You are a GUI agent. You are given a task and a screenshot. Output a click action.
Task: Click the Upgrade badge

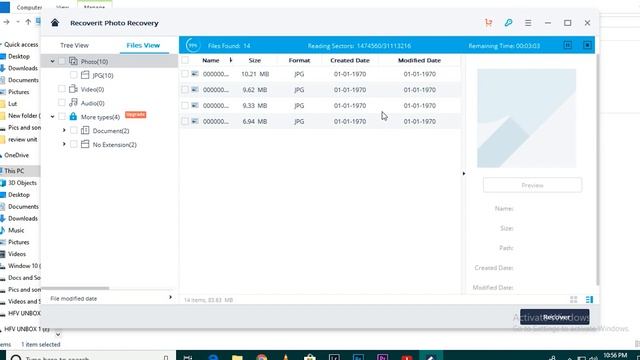tap(136, 115)
